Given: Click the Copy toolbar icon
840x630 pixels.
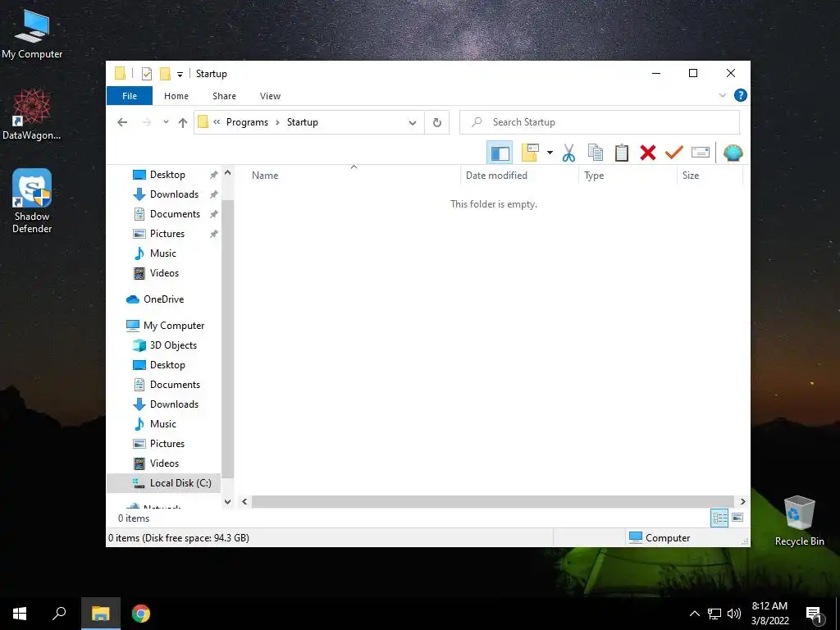Looking at the screenshot, I should tap(596, 153).
